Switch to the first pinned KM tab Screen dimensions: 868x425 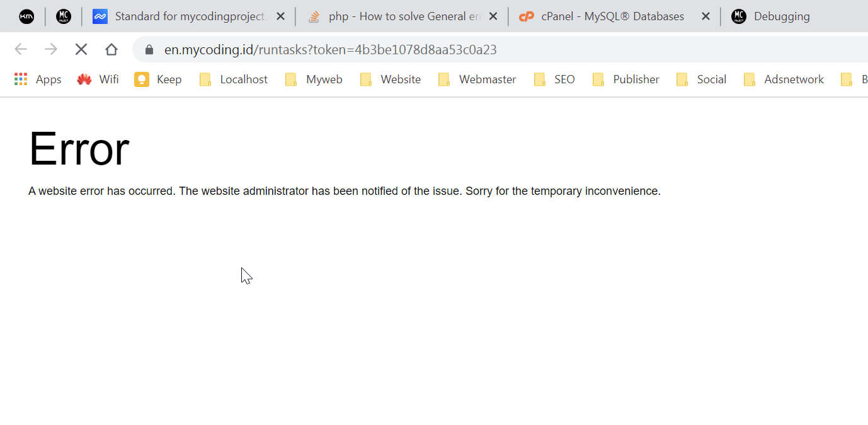[26, 16]
